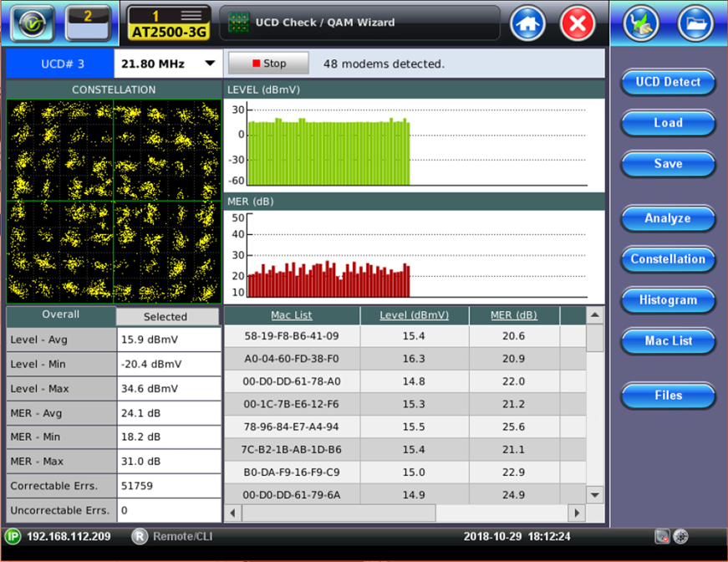Click the Histogram button
Viewport: 728px width, 562px height.
pos(668,300)
